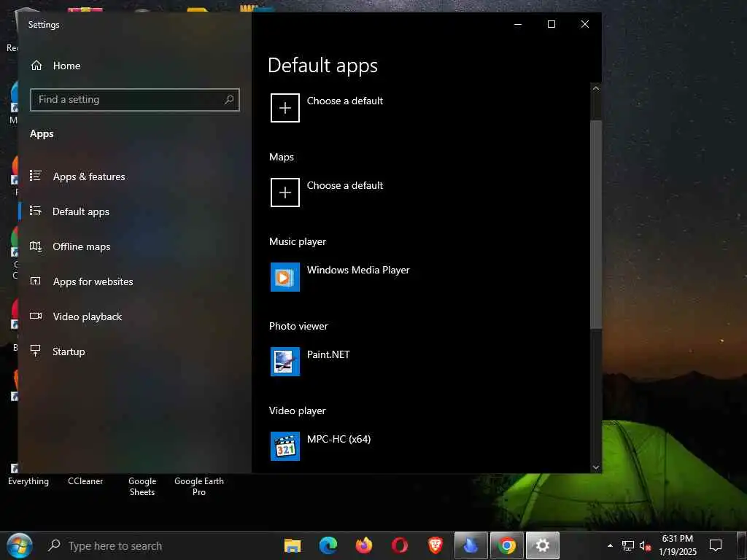The image size is (747, 560).
Task: Click the MPC-HC 321 clapperboard icon
Action: click(x=285, y=446)
